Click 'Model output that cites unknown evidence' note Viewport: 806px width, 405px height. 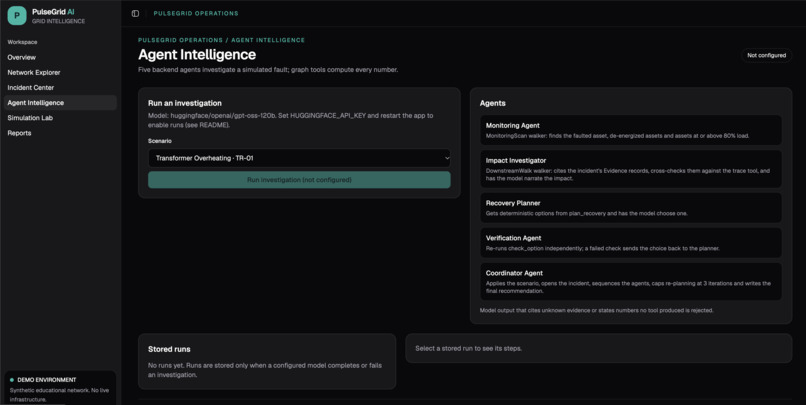pyautogui.click(x=596, y=310)
